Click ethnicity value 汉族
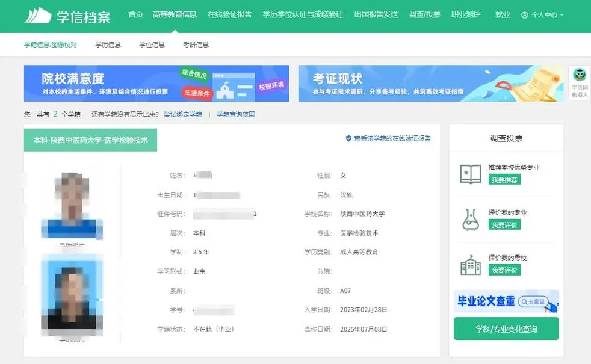This screenshot has width=591, height=364. (x=347, y=195)
